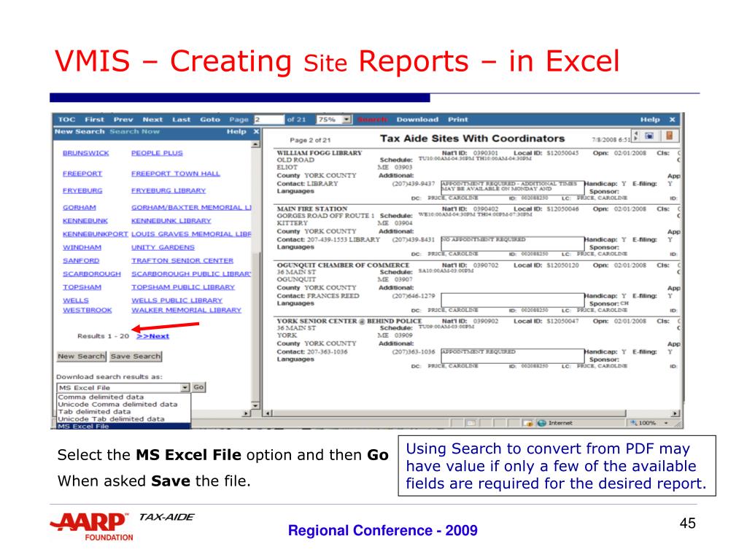This screenshot has height=560, width=747.
Task: Click Prev in report toolbar
Action: pos(123,120)
